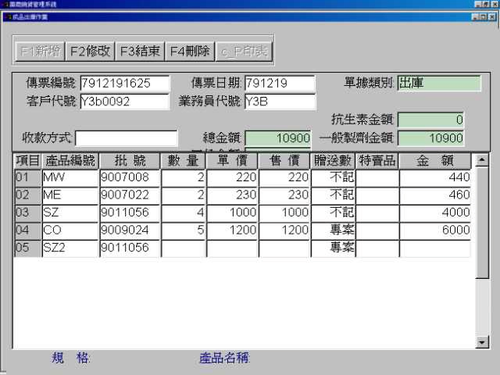Click amount cell 4000

point(435,213)
